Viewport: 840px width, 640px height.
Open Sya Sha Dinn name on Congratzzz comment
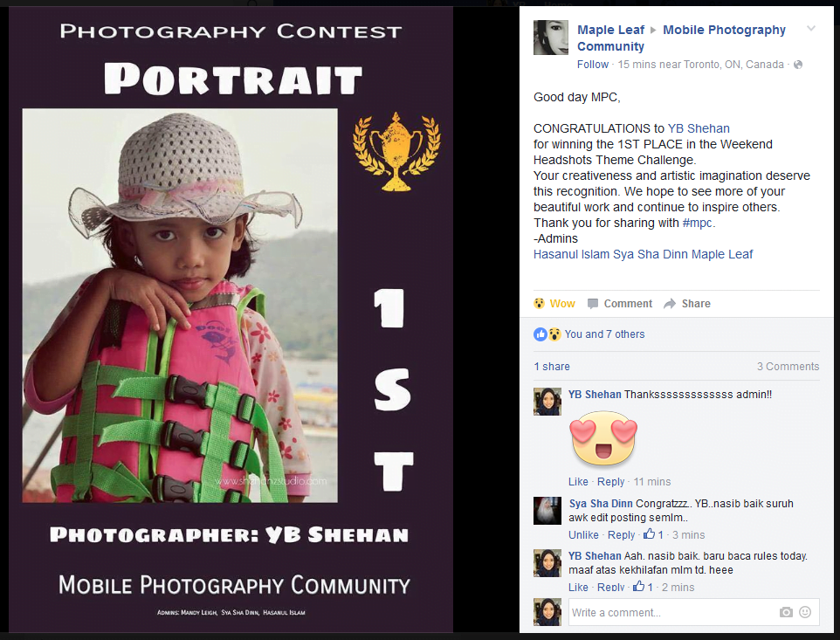pyautogui.click(x=601, y=504)
